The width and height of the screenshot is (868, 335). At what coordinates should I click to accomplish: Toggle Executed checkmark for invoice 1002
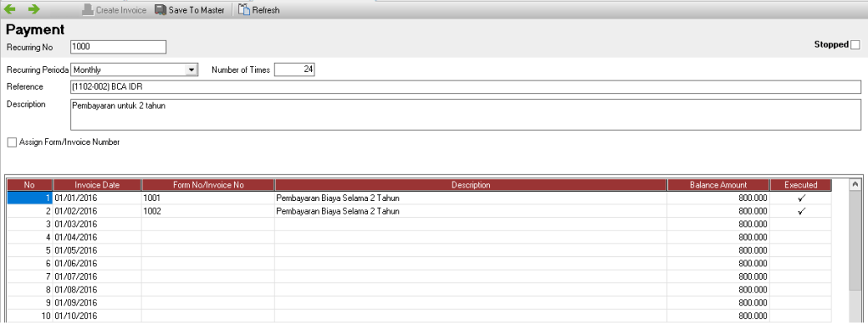(800, 211)
